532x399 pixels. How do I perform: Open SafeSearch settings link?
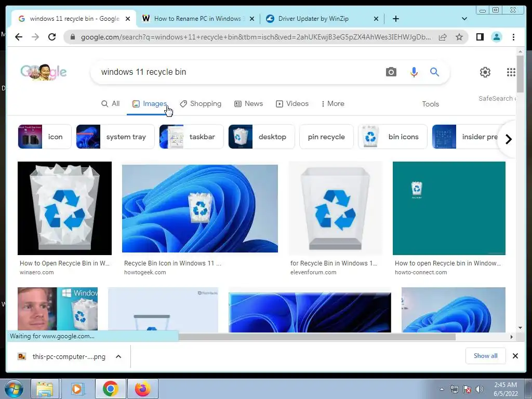(497, 98)
